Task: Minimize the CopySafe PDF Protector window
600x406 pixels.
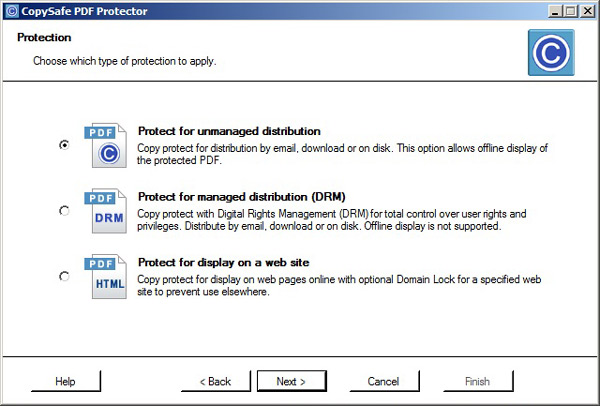Action: coord(555,11)
